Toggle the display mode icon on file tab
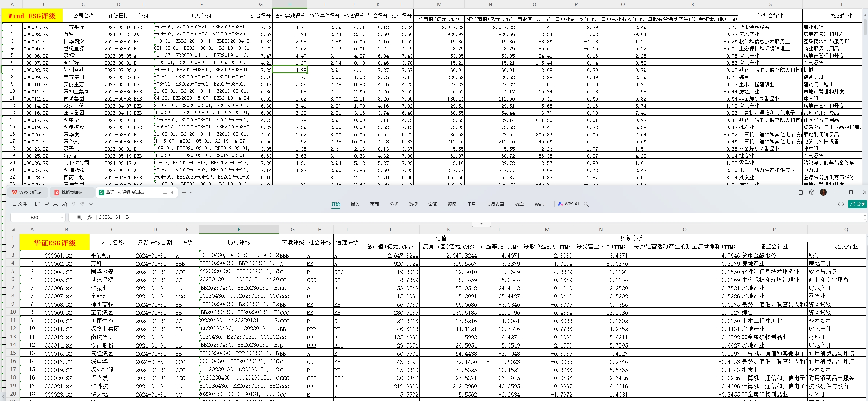Viewport: 868px width, 401px height. click(165, 192)
